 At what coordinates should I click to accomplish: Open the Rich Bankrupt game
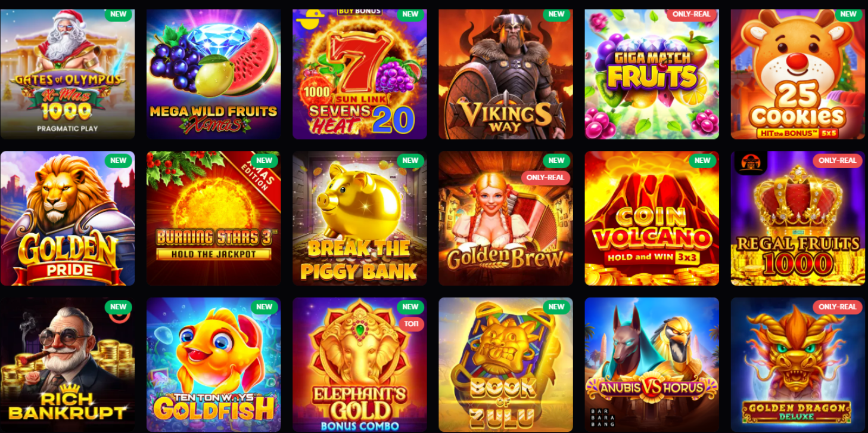coord(67,364)
